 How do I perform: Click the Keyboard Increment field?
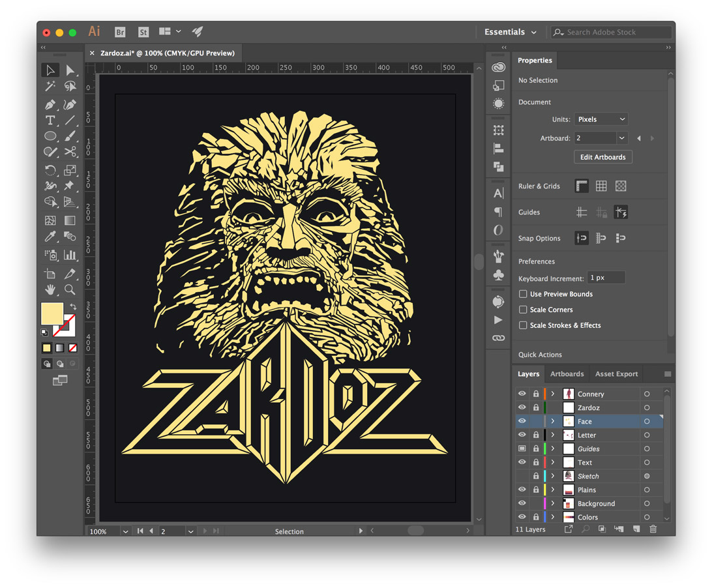point(606,278)
